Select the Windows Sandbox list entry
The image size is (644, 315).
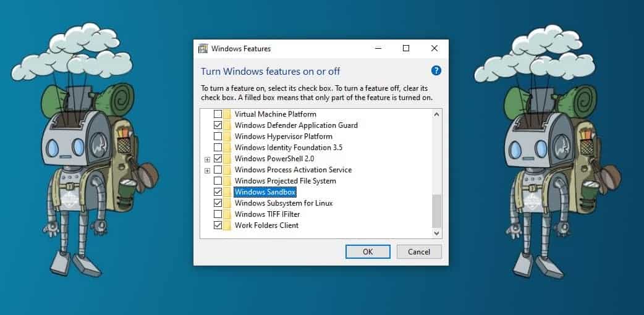[x=265, y=192]
